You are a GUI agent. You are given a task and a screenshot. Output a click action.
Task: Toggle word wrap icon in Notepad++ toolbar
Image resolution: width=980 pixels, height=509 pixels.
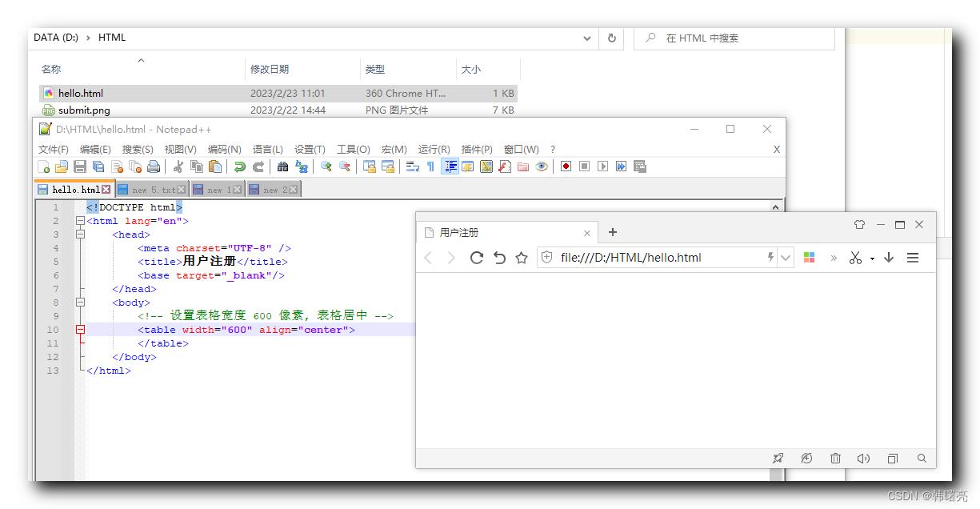point(413,166)
